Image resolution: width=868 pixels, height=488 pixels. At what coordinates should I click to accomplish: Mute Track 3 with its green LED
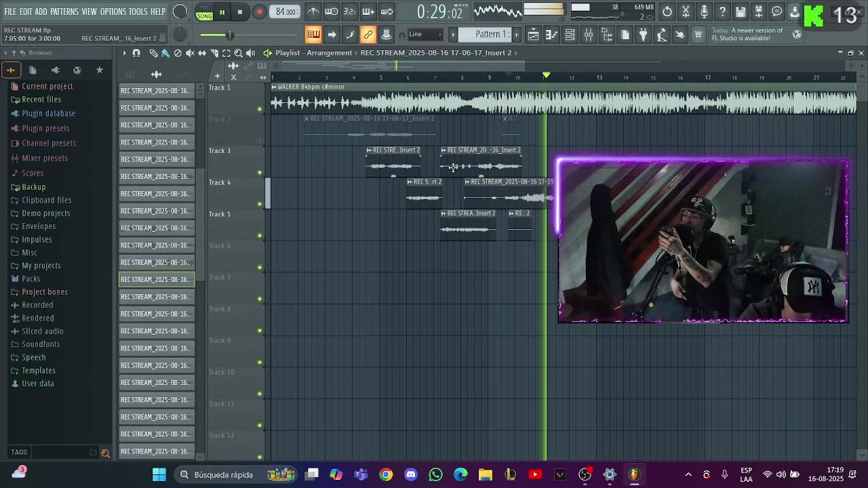pyautogui.click(x=260, y=172)
